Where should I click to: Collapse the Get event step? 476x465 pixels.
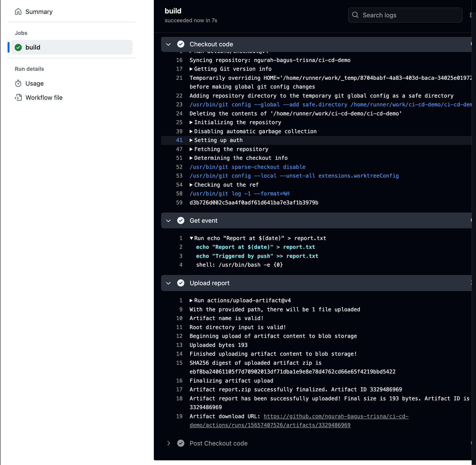(168, 221)
